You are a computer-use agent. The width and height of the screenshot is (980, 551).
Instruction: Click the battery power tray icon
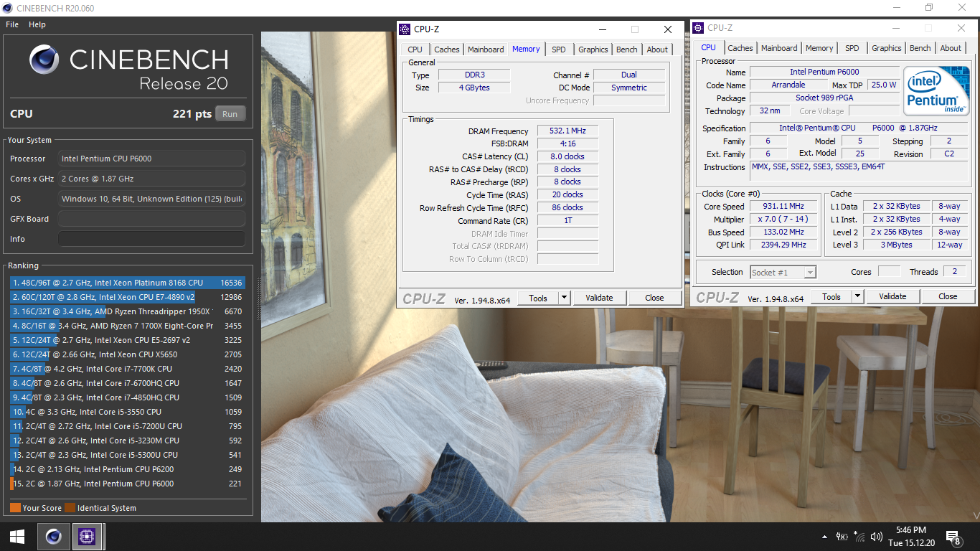coord(842,536)
